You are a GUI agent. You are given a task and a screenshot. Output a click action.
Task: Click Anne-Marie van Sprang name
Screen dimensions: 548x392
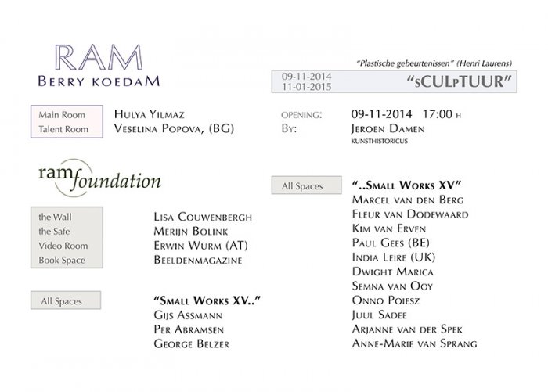pos(414,343)
